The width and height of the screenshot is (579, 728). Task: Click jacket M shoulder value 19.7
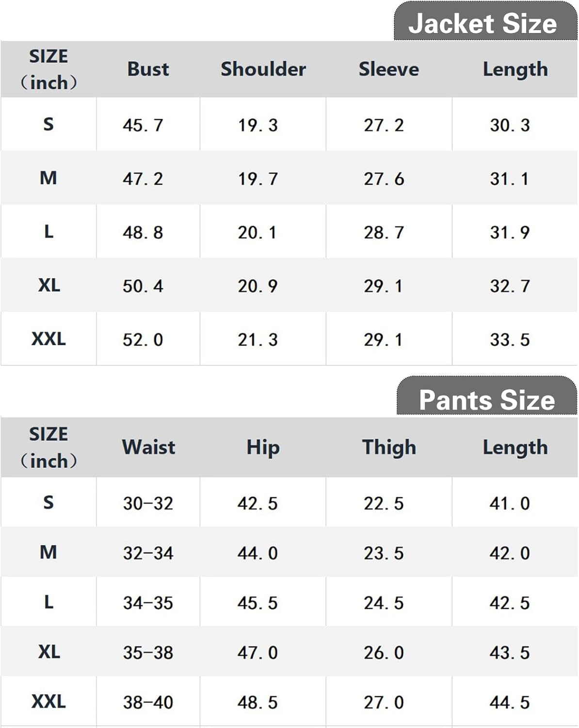[x=257, y=179]
